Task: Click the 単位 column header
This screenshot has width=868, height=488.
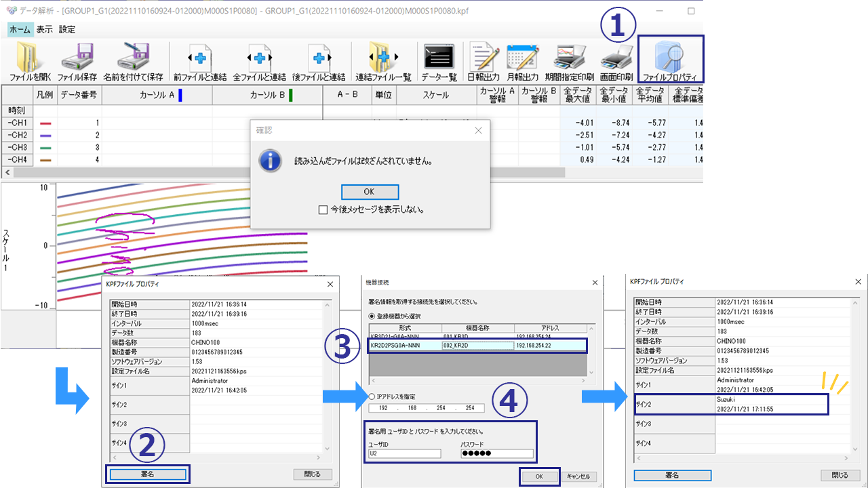Action: pyautogui.click(x=384, y=95)
